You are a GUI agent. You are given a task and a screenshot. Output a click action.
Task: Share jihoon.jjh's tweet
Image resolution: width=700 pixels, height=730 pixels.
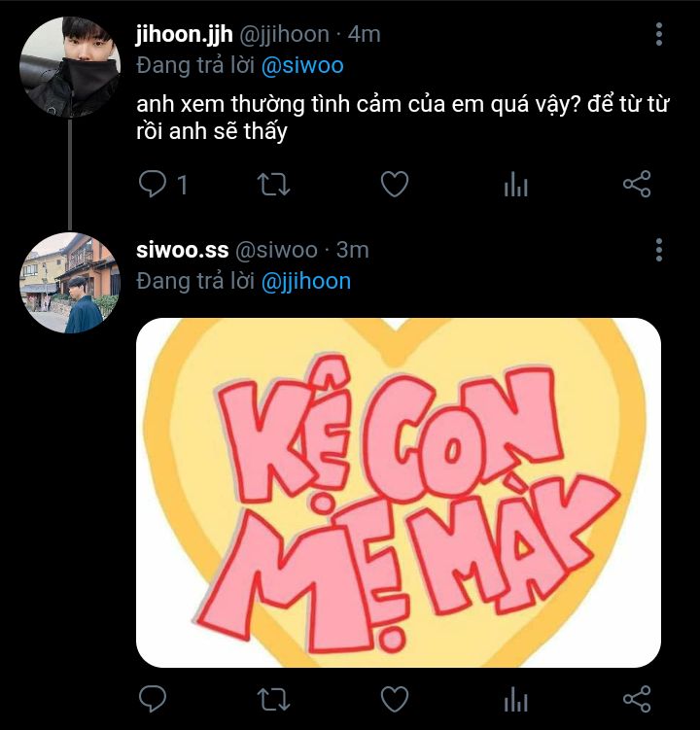(x=637, y=184)
